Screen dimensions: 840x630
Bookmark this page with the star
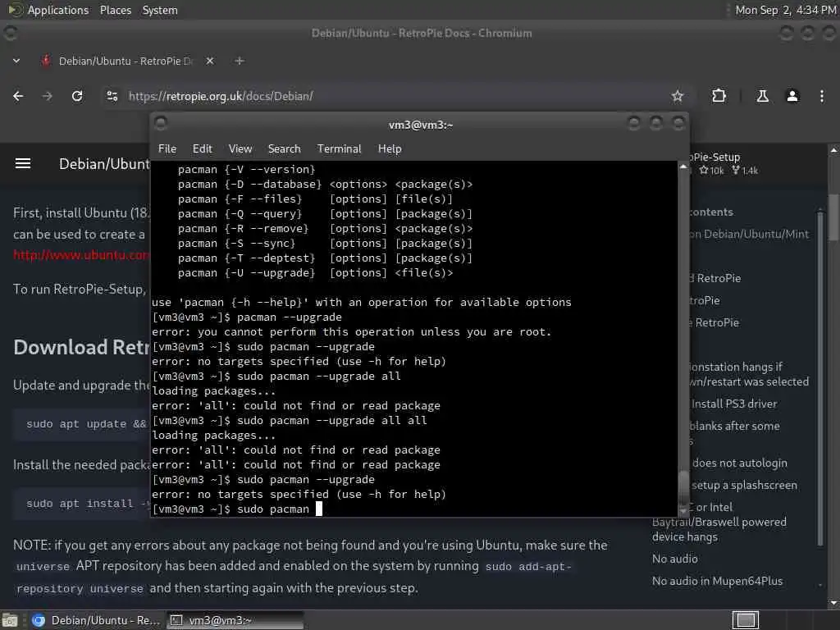pos(677,96)
